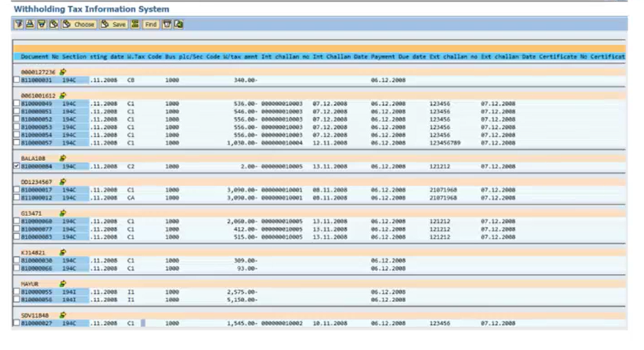Click the icon next to G13471
The height and width of the screenshot is (350, 644).
click(62, 213)
